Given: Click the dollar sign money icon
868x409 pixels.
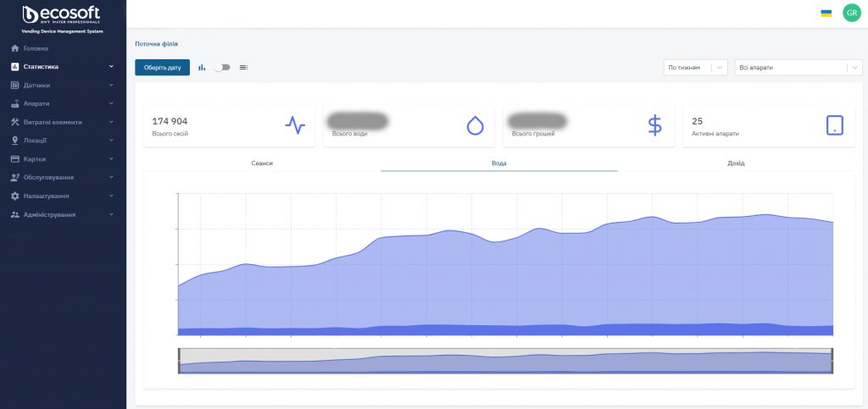Looking at the screenshot, I should click(655, 125).
